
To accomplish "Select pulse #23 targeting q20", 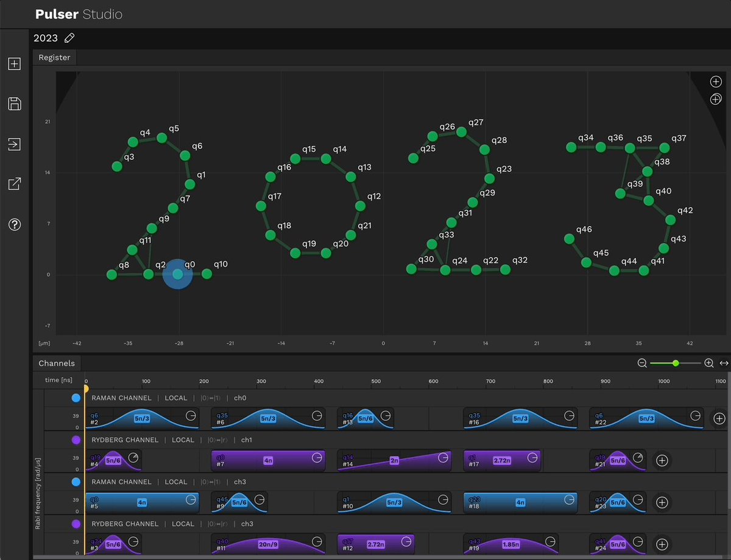I will [x=618, y=502].
